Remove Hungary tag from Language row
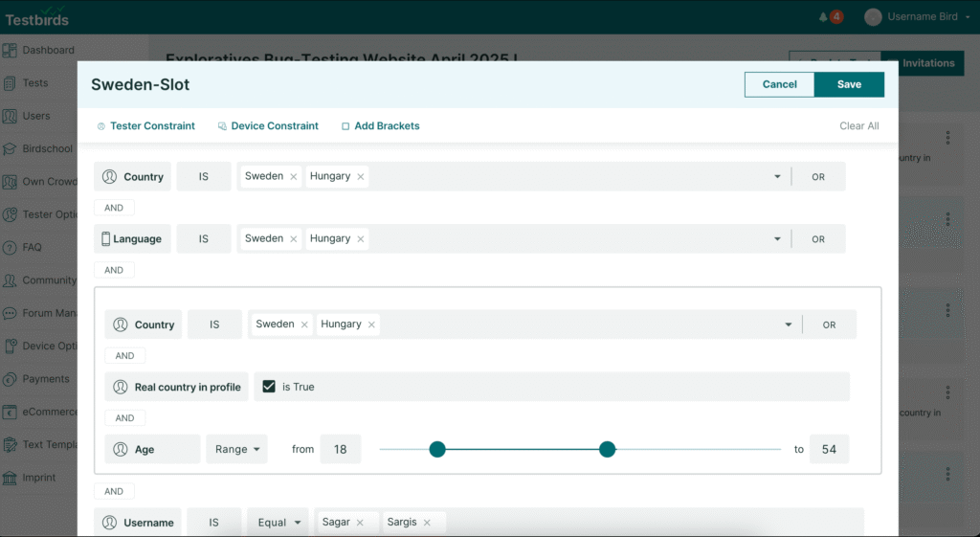This screenshot has height=537, width=980. [x=361, y=238]
